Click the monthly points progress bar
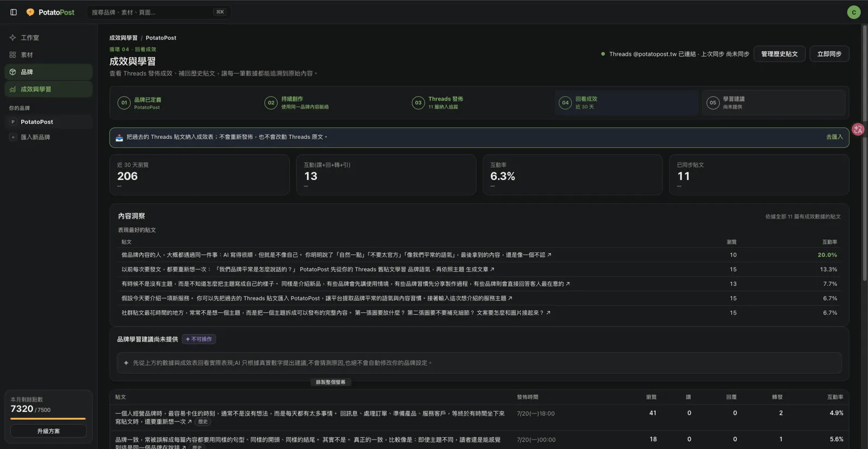This screenshot has width=868, height=449. click(48, 419)
